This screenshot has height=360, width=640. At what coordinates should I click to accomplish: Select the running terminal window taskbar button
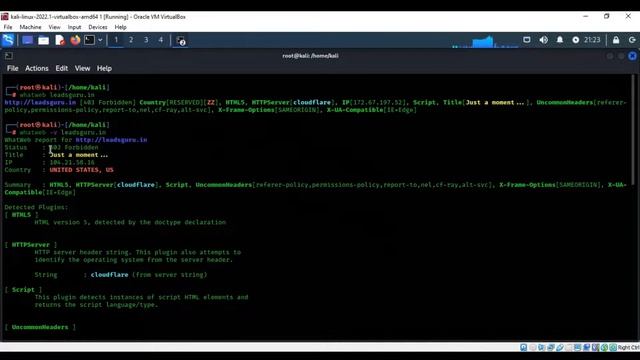[x=181, y=40]
